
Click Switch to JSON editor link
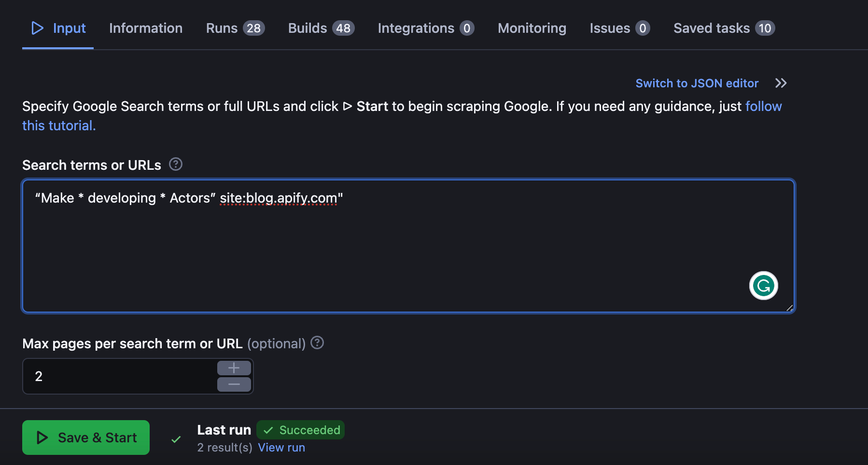[697, 83]
